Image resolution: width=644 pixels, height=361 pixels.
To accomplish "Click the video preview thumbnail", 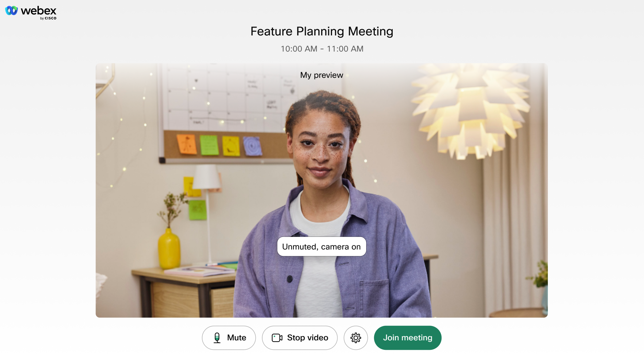I will (321, 190).
